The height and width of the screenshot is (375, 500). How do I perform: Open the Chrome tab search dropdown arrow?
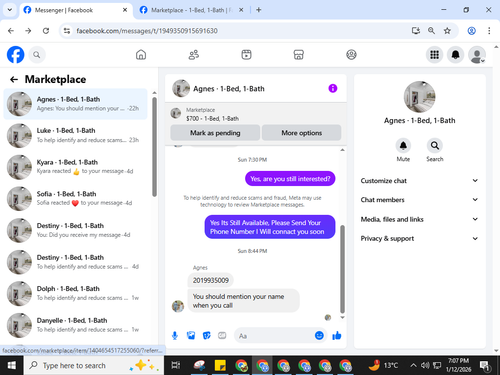[x=10, y=10]
